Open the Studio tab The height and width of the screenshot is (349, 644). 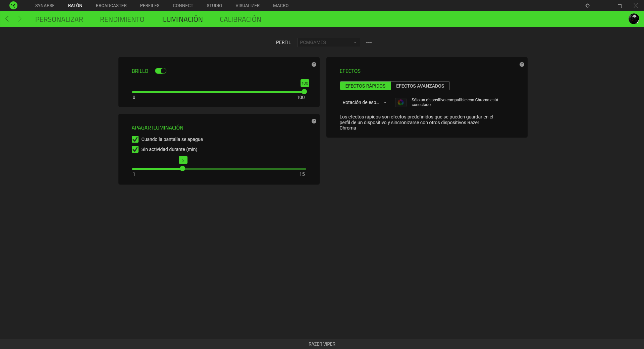(214, 6)
